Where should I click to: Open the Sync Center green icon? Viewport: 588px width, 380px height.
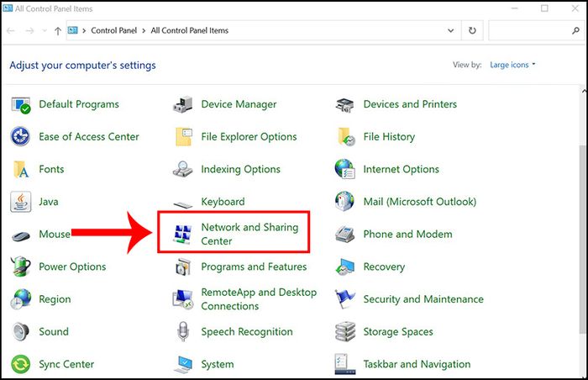click(x=21, y=364)
